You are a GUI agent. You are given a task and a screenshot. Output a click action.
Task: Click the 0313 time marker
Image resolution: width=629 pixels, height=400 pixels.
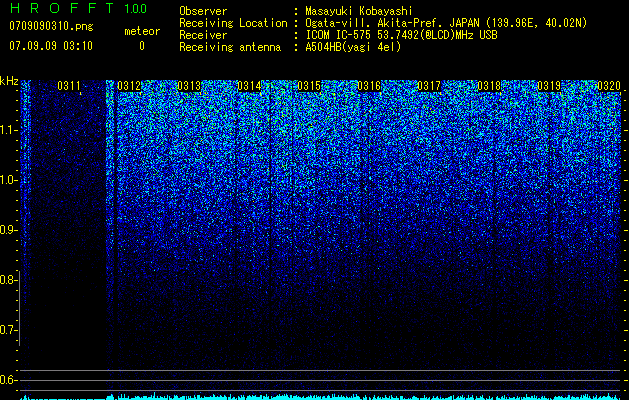coord(189,85)
